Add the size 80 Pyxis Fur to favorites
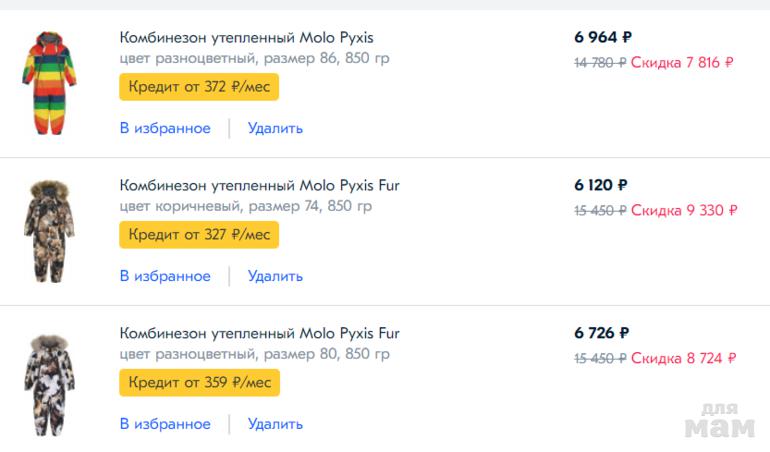The width and height of the screenshot is (770, 452). tap(165, 424)
